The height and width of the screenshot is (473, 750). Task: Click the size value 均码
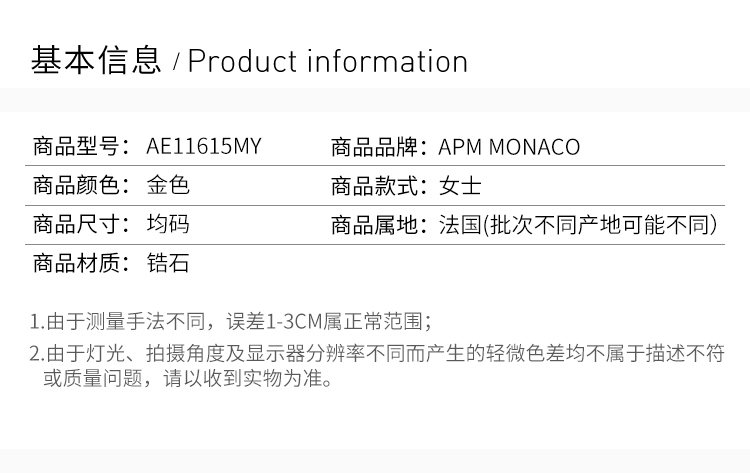coord(167,225)
